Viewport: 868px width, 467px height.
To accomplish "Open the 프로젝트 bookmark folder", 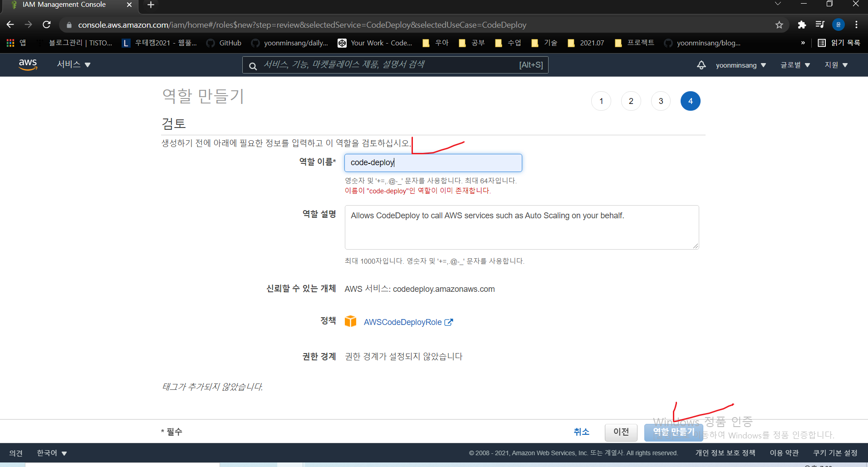I will 634,43.
